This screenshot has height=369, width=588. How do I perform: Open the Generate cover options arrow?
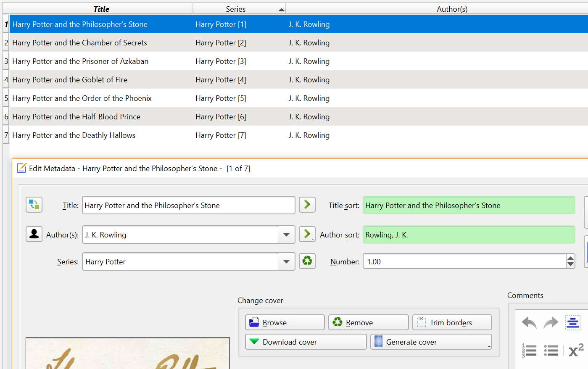pyautogui.click(x=489, y=346)
